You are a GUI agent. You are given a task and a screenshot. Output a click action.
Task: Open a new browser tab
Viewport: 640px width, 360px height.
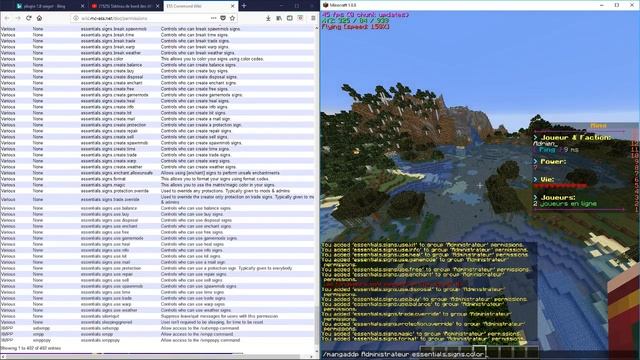point(244,6)
